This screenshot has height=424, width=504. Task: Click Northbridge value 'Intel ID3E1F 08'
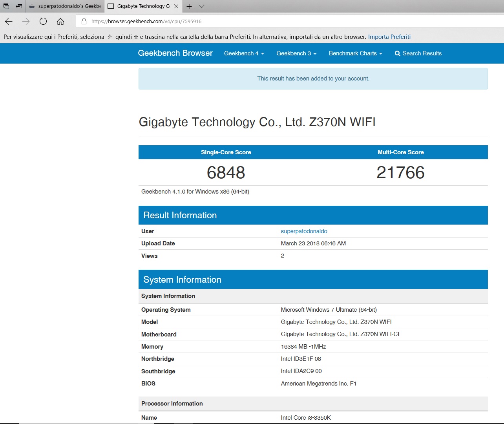[301, 359]
